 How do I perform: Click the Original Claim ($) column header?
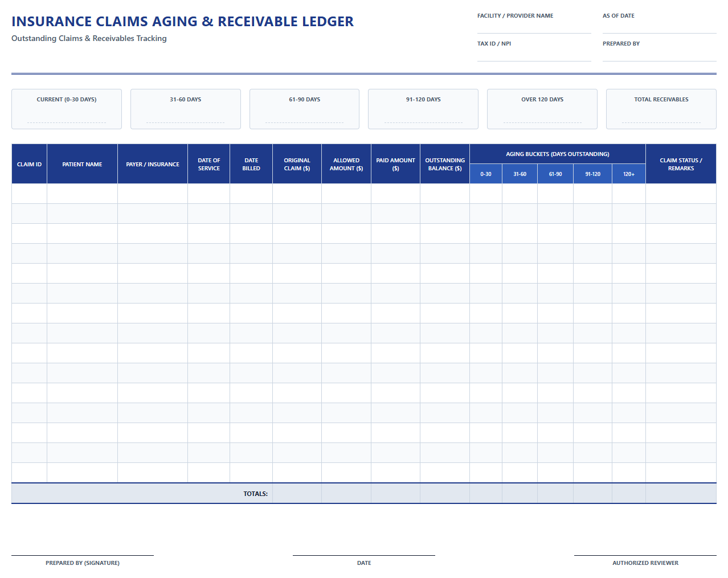(297, 164)
